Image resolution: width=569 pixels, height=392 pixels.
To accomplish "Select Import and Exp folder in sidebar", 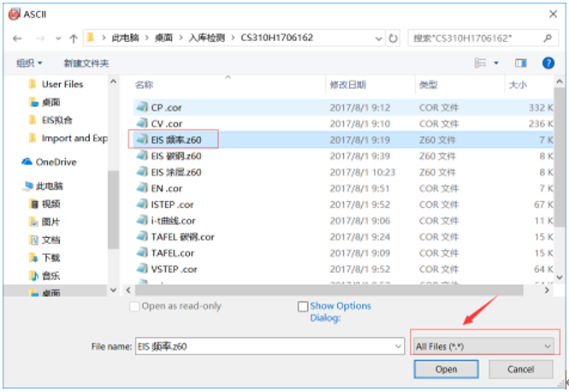I will pyautogui.click(x=68, y=139).
